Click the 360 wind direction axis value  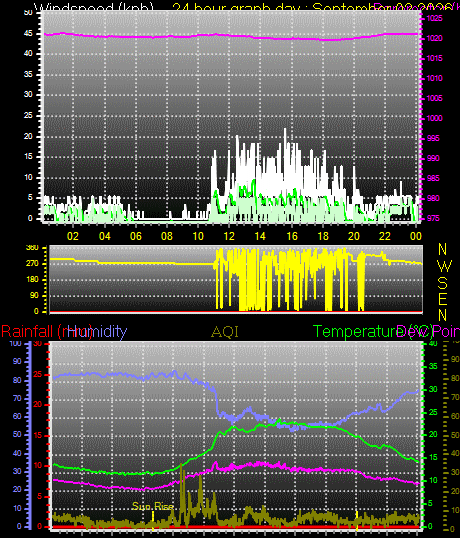(33, 248)
